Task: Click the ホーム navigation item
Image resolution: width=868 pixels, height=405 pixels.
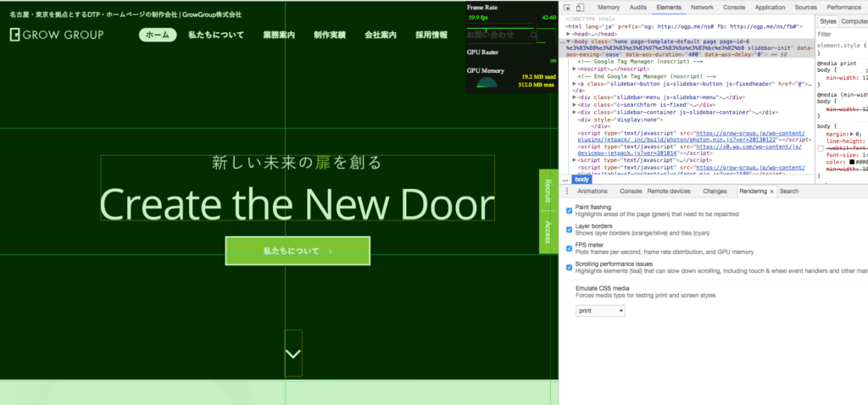Action: [158, 35]
